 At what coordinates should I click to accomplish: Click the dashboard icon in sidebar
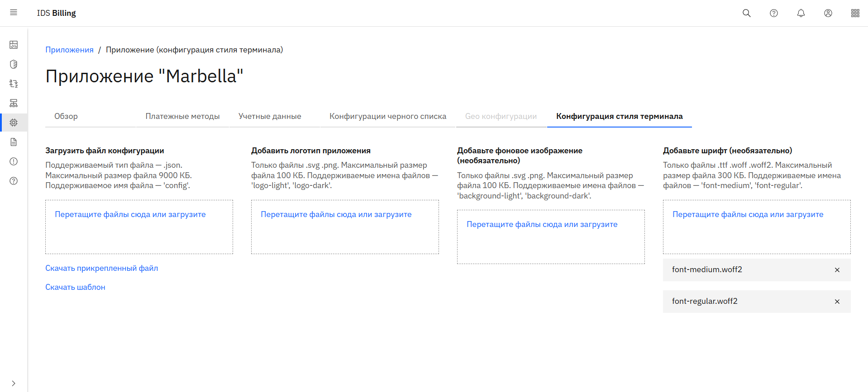tap(14, 45)
